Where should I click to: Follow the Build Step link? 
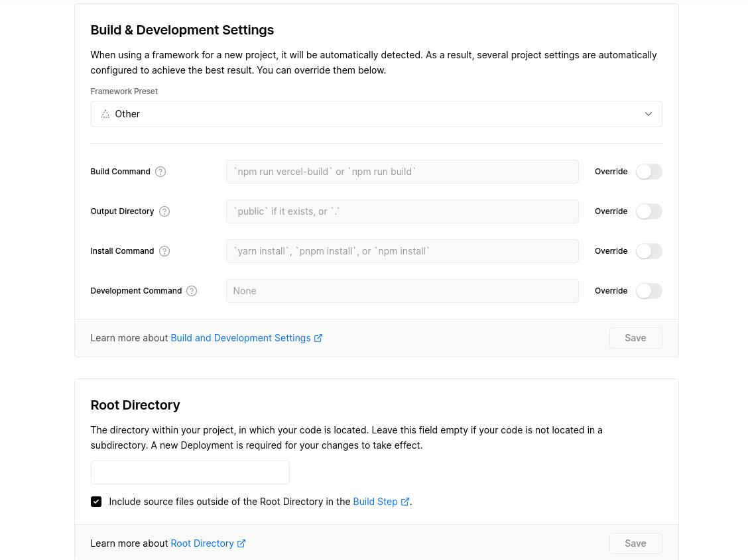[x=375, y=502]
